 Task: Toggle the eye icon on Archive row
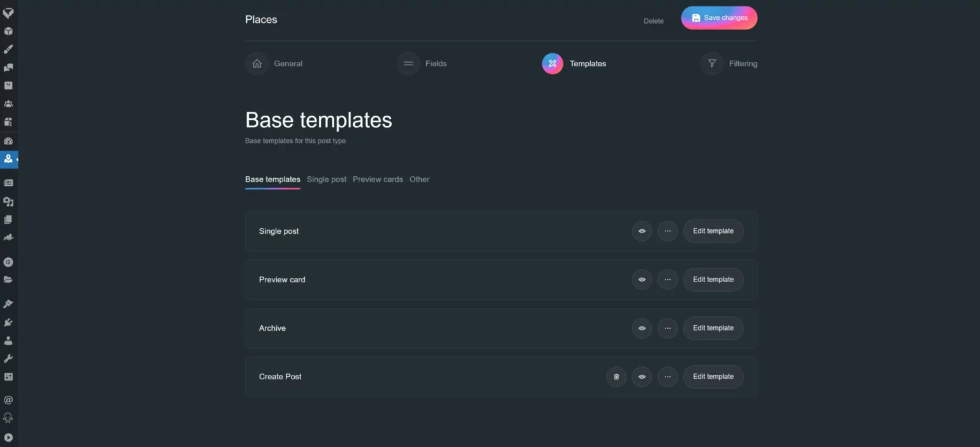(x=642, y=328)
